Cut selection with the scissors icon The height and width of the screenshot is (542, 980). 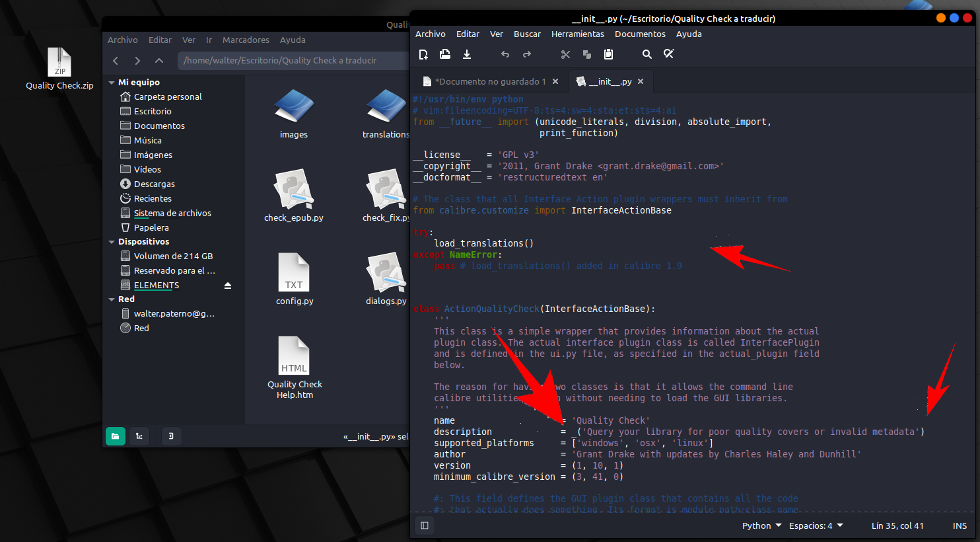tap(565, 54)
